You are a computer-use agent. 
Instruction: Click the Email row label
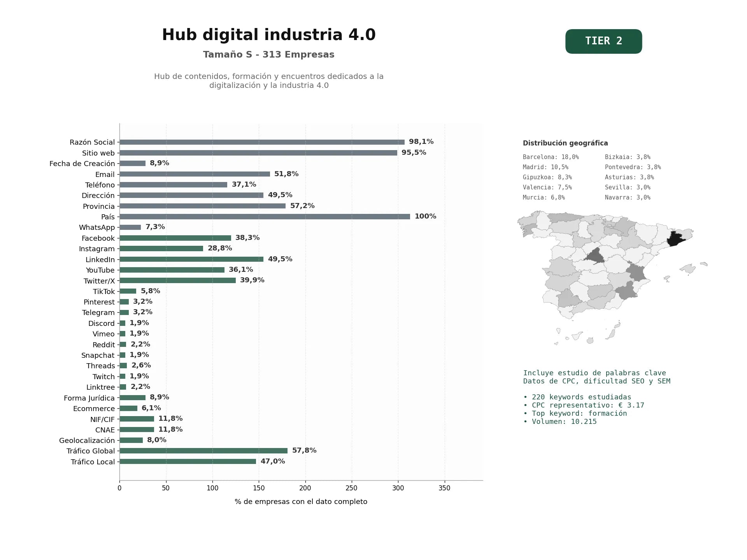tap(105, 174)
